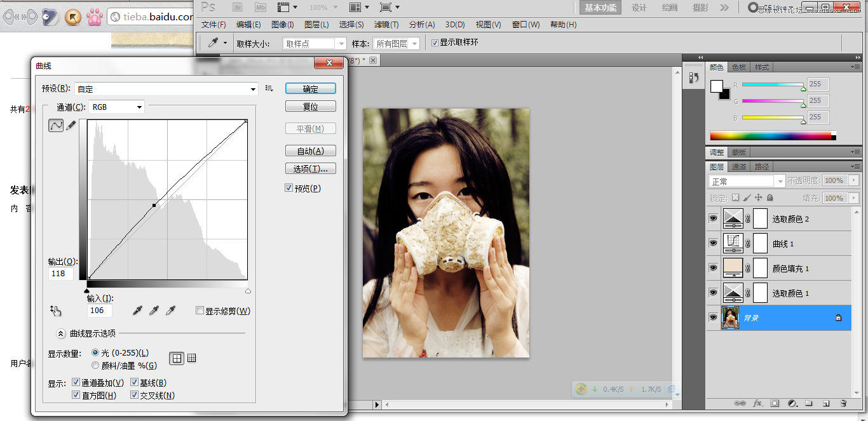The image size is (868, 421).
Task: Open the opacity 不透明度 slider arrow
Action: click(855, 181)
